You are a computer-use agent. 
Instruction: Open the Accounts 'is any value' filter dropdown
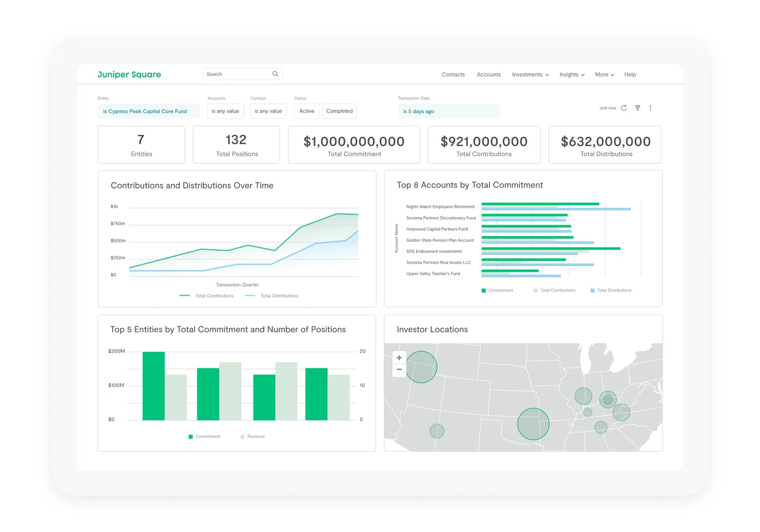pyautogui.click(x=225, y=111)
